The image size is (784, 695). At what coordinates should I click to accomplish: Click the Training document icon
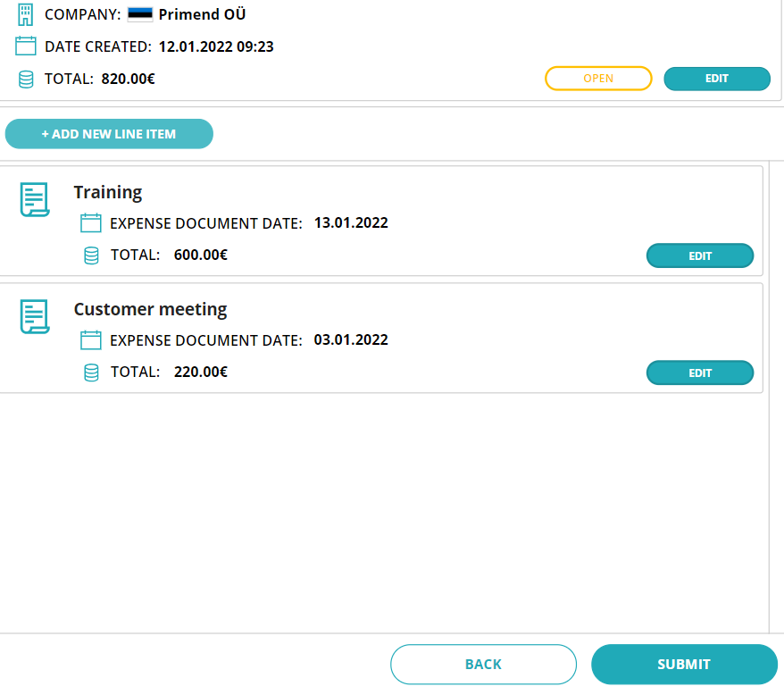[35, 199]
